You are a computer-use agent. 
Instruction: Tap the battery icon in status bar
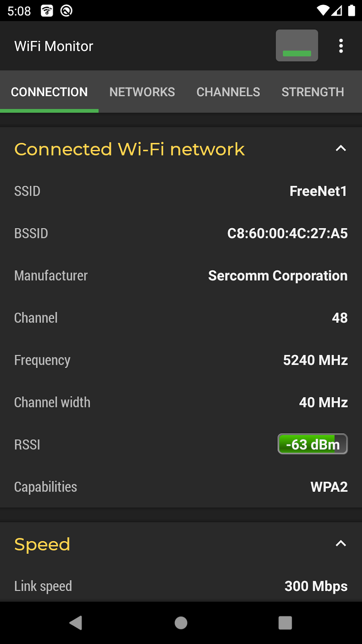[351, 11]
